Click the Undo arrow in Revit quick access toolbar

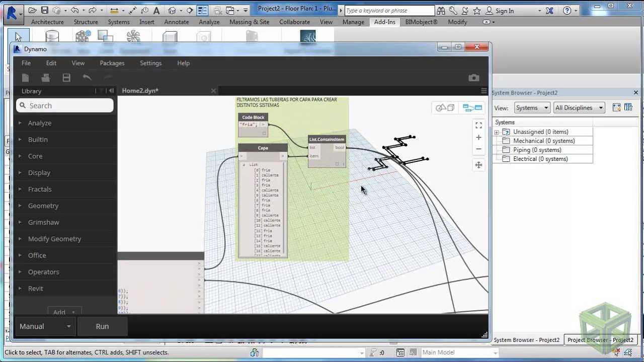(74, 11)
